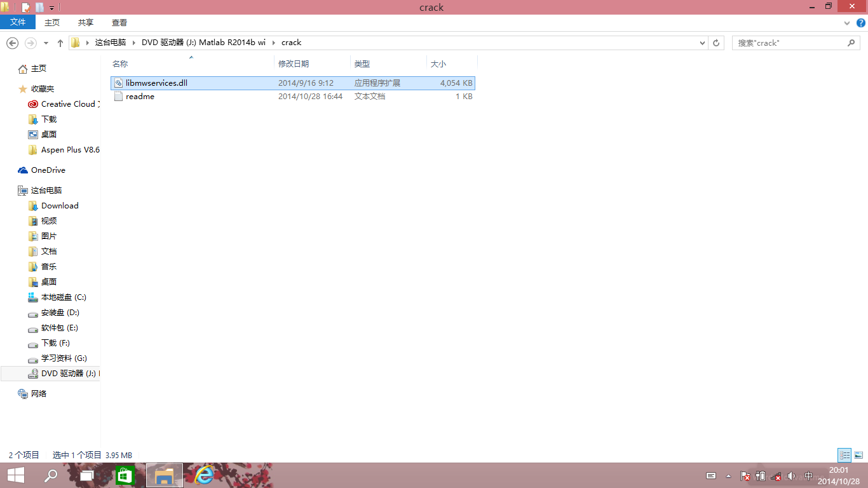Click the search magnifier icon
Viewport: 868px width, 488px height.
tap(852, 43)
